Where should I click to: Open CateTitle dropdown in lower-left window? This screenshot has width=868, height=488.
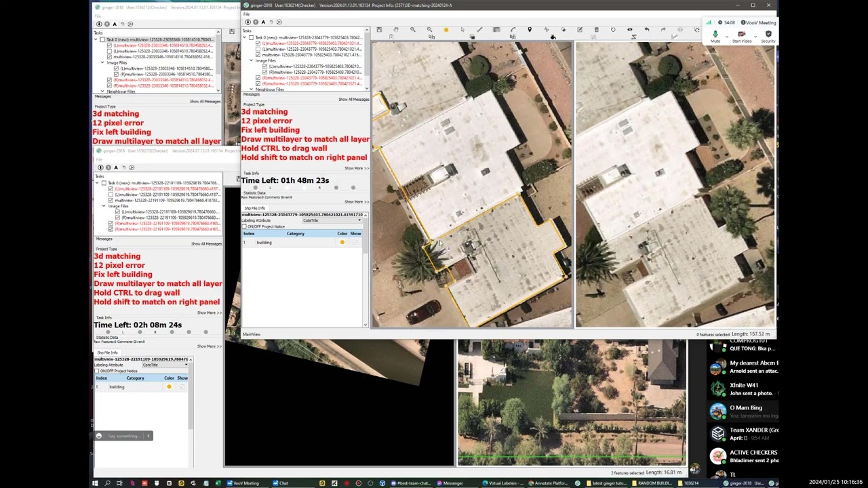point(165,365)
